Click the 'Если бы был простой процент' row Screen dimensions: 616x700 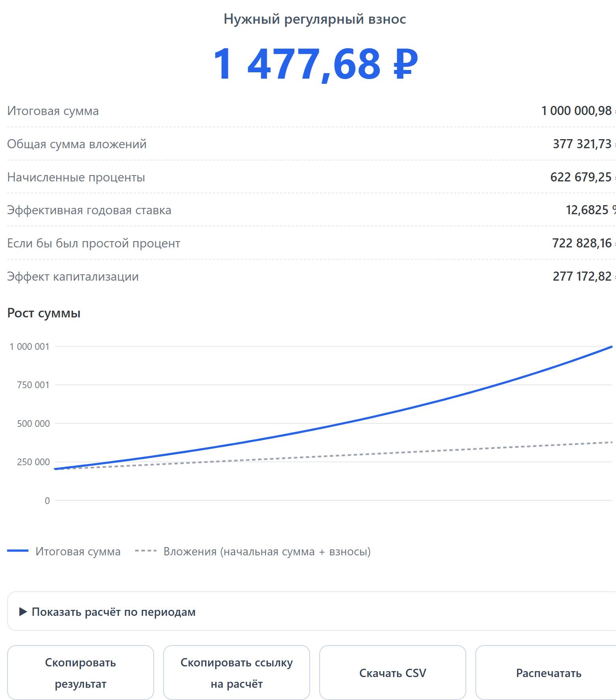(311, 243)
